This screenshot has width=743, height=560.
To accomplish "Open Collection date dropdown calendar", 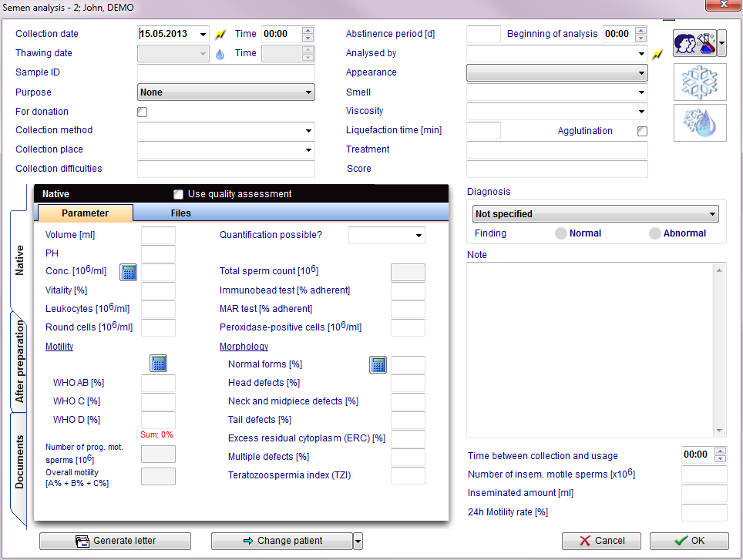I will point(203,34).
